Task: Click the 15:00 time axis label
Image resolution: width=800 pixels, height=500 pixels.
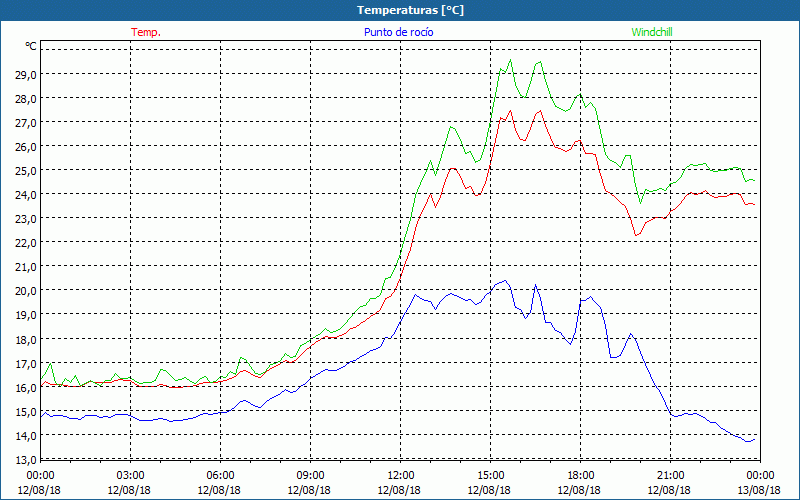Action: pyautogui.click(x=490, y=475)
